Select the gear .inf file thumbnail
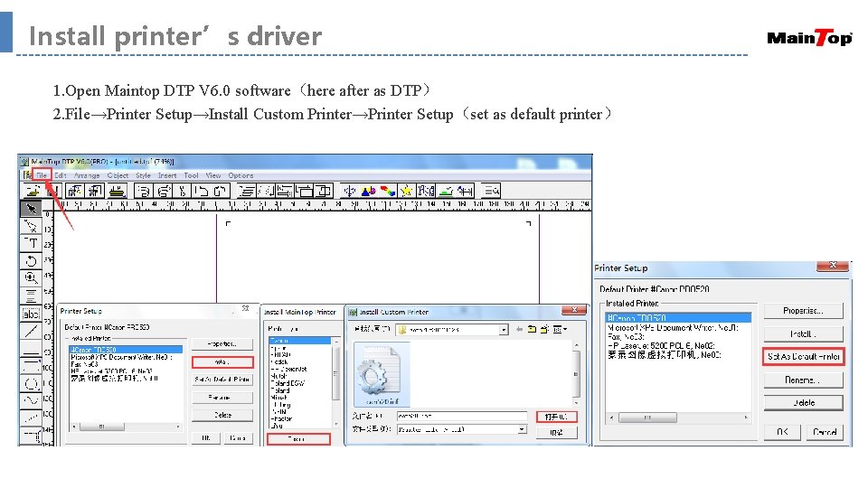Image resolution: width=868 pixels, height=488 pixels. coord(382,373)
